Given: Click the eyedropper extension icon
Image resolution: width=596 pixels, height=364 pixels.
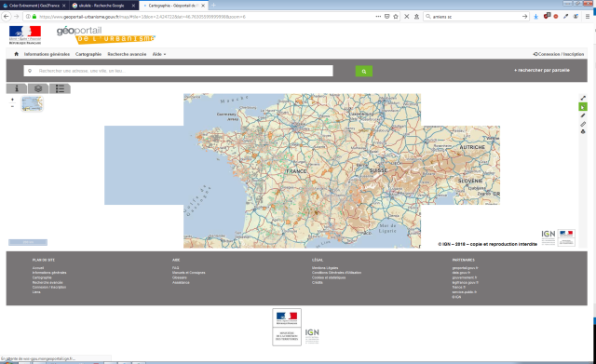Looking at the screenshot, I should click(565, 17).
